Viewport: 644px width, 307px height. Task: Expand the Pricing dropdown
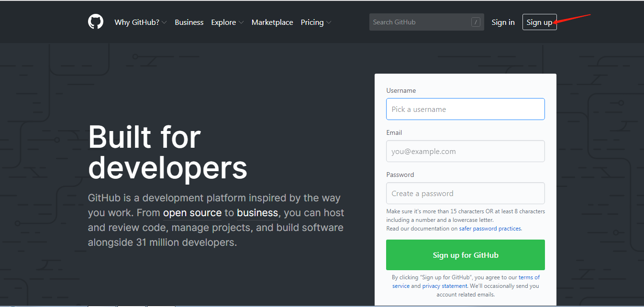click(316, 22)
